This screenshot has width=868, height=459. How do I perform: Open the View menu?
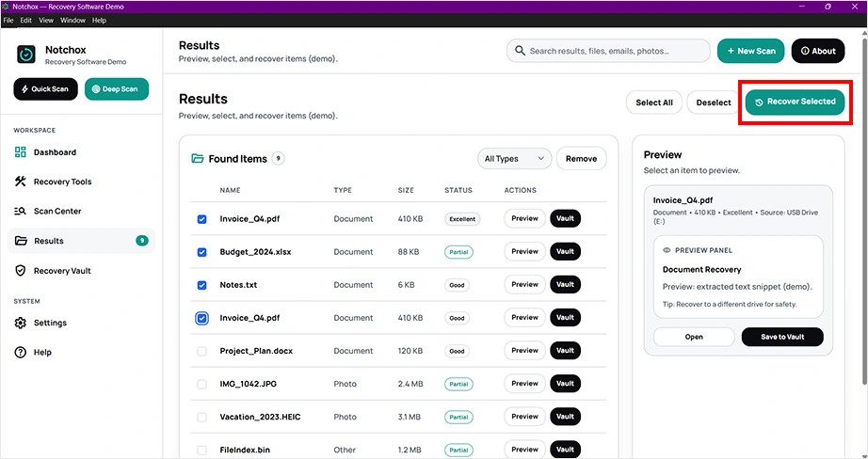pyautogui.click(x=46, y=21)
